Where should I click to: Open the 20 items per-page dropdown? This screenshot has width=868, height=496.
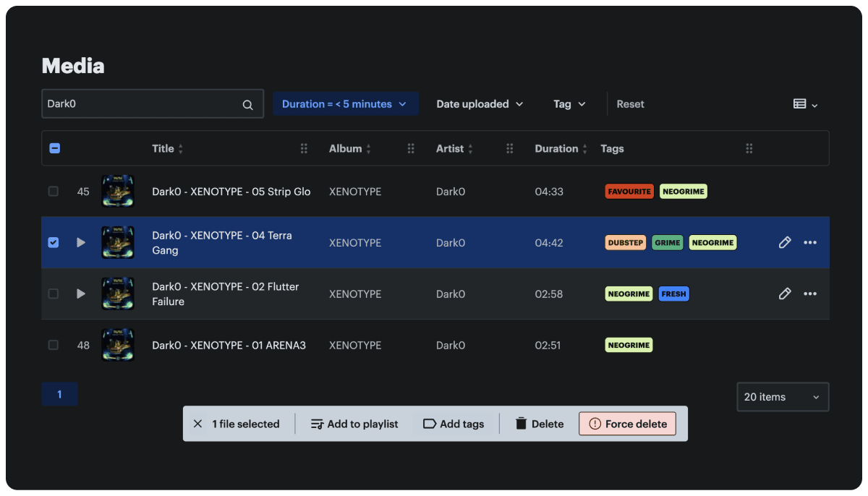(783, 396)
